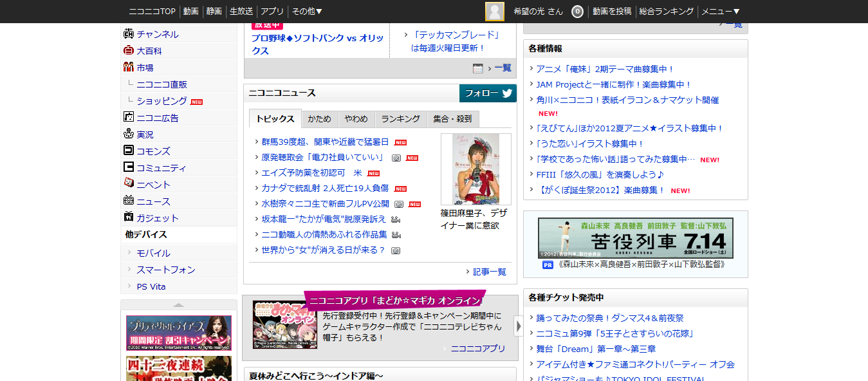The width and height of the screenshot is (868, 381).
Task: Open the スマートフォン device link
Action: 166,270
